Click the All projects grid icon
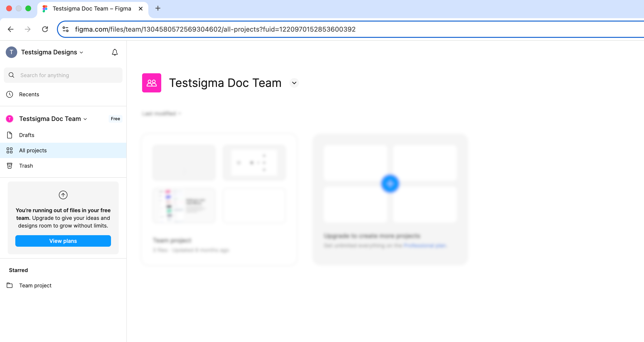 click(10, 150)
